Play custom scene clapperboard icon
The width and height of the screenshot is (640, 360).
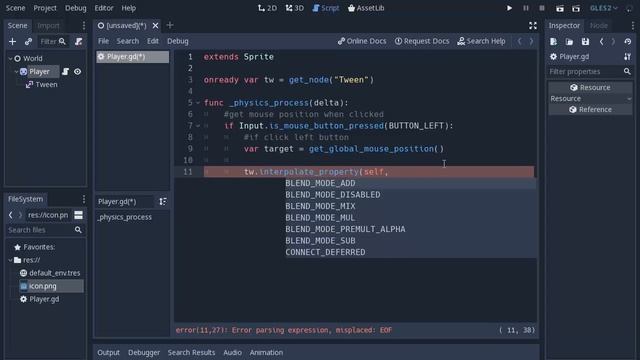pos(576,8)
